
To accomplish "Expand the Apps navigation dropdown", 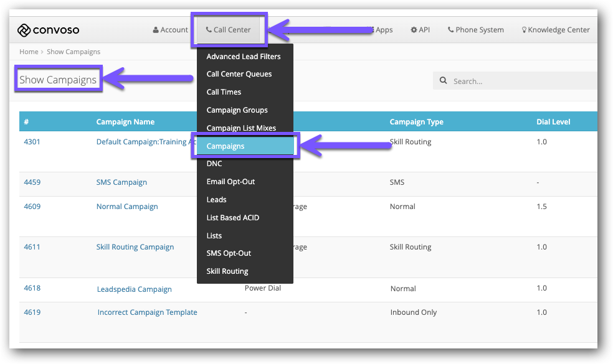I will pos(381,29).
